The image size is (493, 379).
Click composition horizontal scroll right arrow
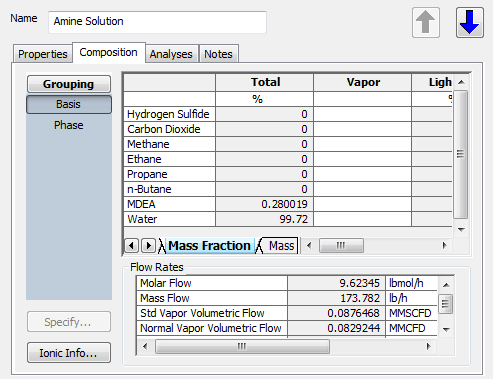[x=444, y=246]
